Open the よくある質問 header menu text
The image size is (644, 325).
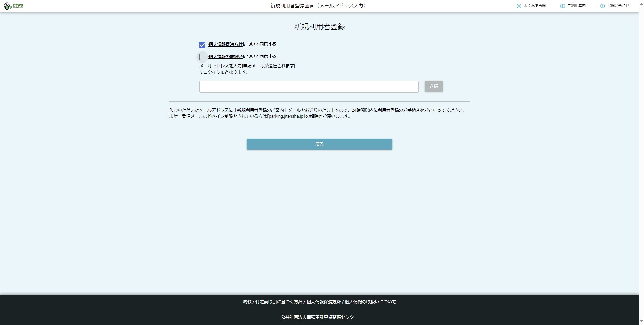(x=535, y=6)
